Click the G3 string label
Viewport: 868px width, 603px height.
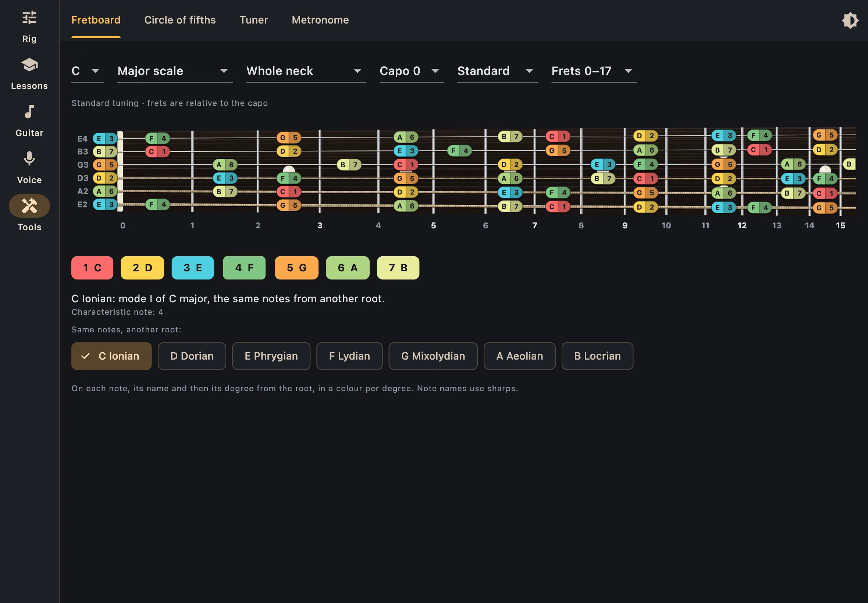coord(83,165)
